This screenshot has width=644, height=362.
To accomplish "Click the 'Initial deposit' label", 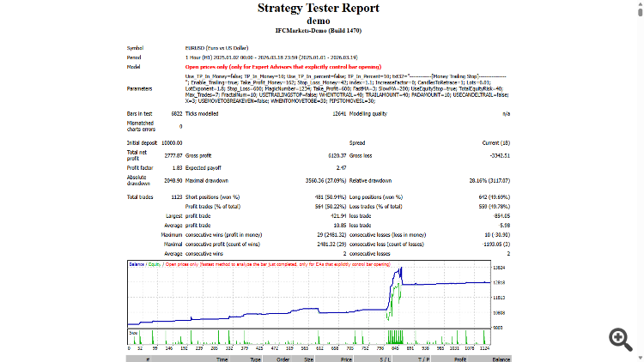I will coord(142,143).
